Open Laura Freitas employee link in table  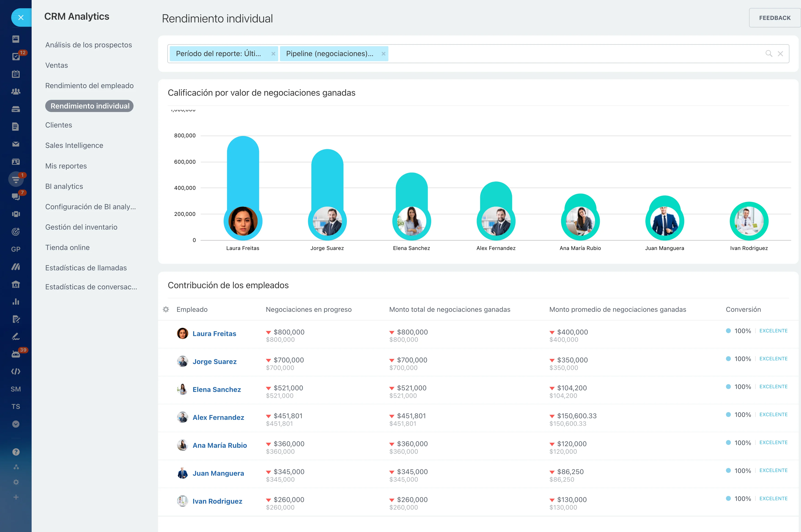214,334
